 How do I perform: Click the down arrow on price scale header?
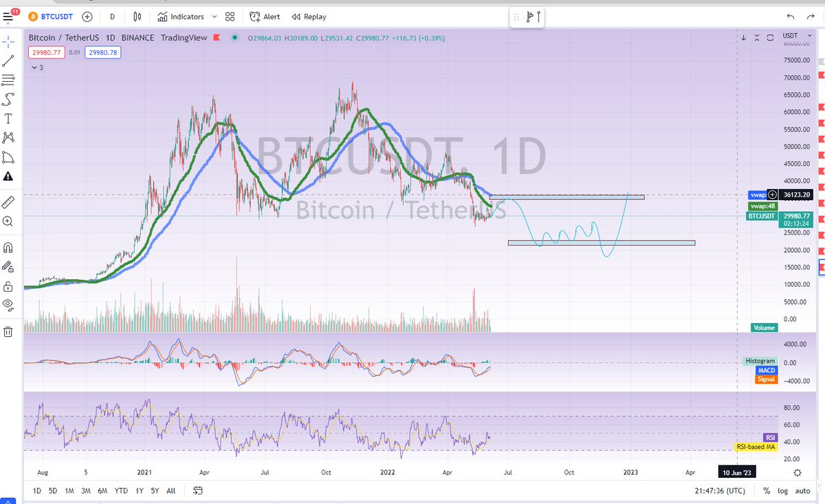pyautogui.click(x=743, y=38)
